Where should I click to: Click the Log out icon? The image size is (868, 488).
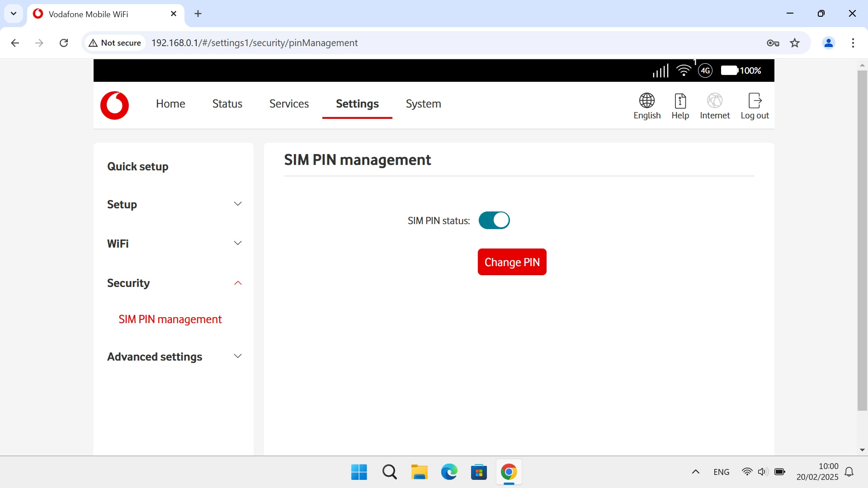click(755, 106)
